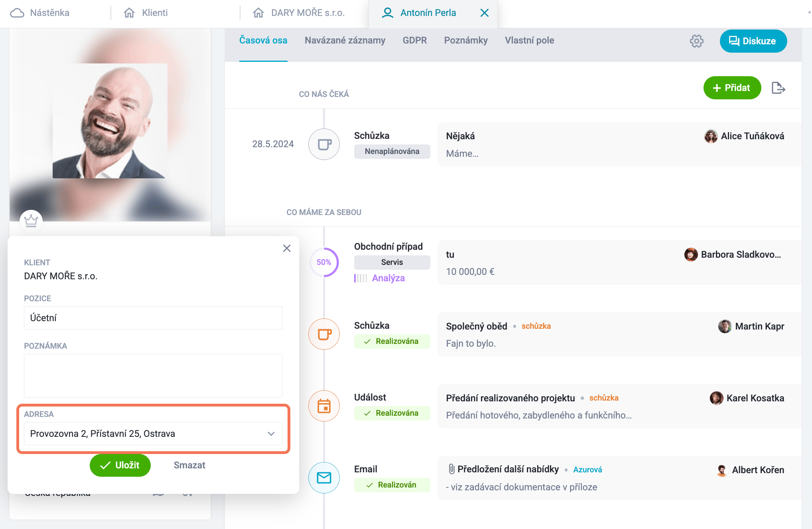812x529 pixels.
Task: Click Realizována status under Událost
Action: coord(392,413)
